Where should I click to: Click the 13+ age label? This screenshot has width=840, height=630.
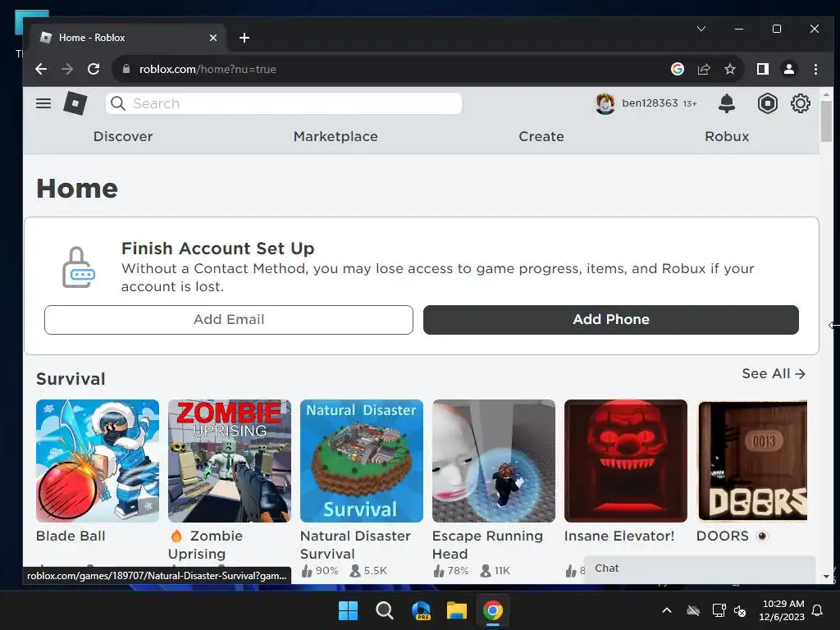(689, 103)
